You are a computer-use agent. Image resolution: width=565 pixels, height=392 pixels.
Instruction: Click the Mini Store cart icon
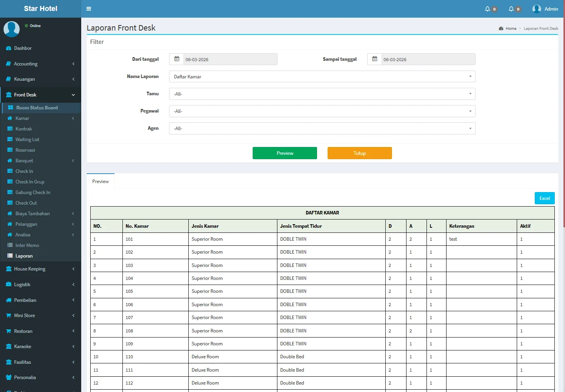[x=9, y=316]
